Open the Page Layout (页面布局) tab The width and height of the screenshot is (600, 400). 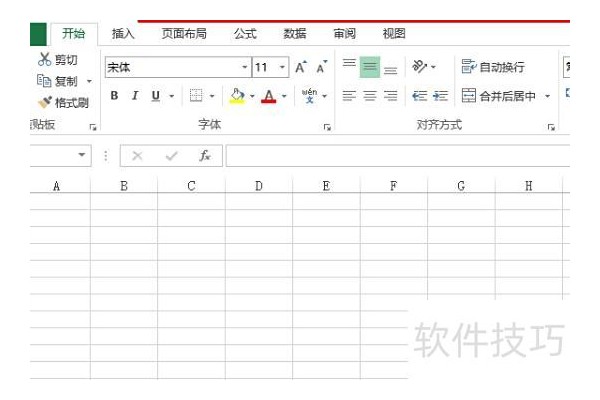coord(184,34)
